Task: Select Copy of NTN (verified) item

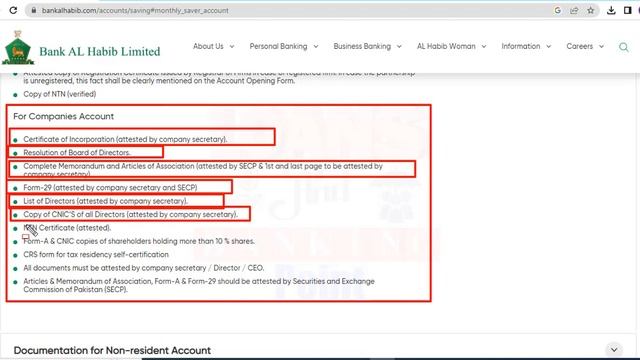Action: 60,94
